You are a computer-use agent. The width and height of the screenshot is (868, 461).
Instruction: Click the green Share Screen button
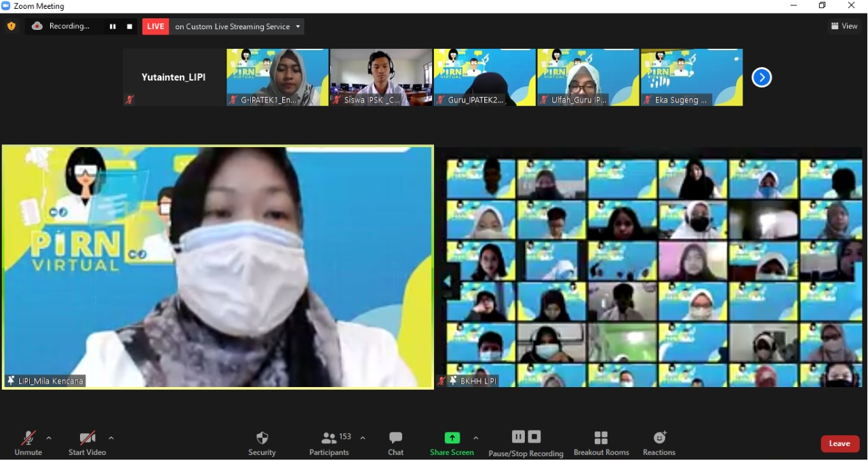(x=452, y=443)
